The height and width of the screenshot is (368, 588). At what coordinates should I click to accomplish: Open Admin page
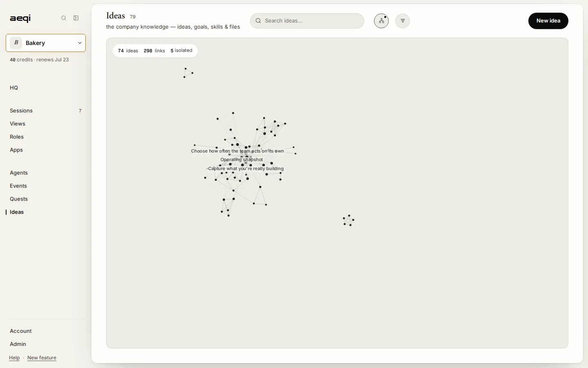click(x=18, y=344)
